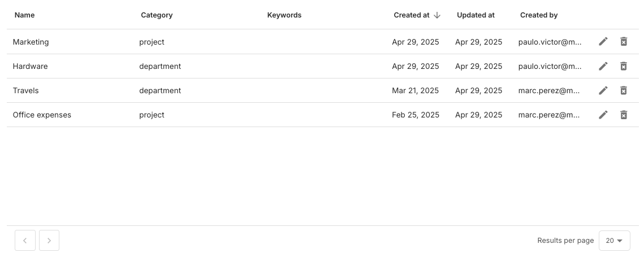The width and height of the screenshot is (644, 257).
Task: Delete the Office expenses row
Action: pyautogui.click(x=624, y=115)
